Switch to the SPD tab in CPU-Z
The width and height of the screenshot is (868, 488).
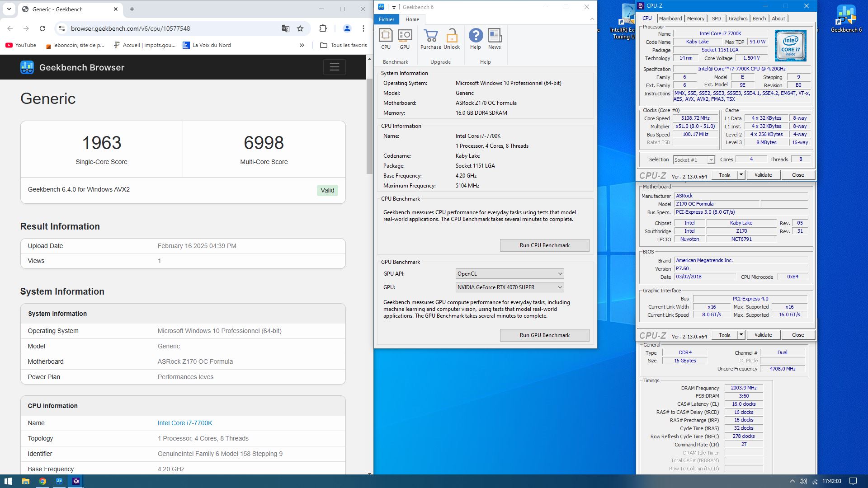click(x=717, y=19)
